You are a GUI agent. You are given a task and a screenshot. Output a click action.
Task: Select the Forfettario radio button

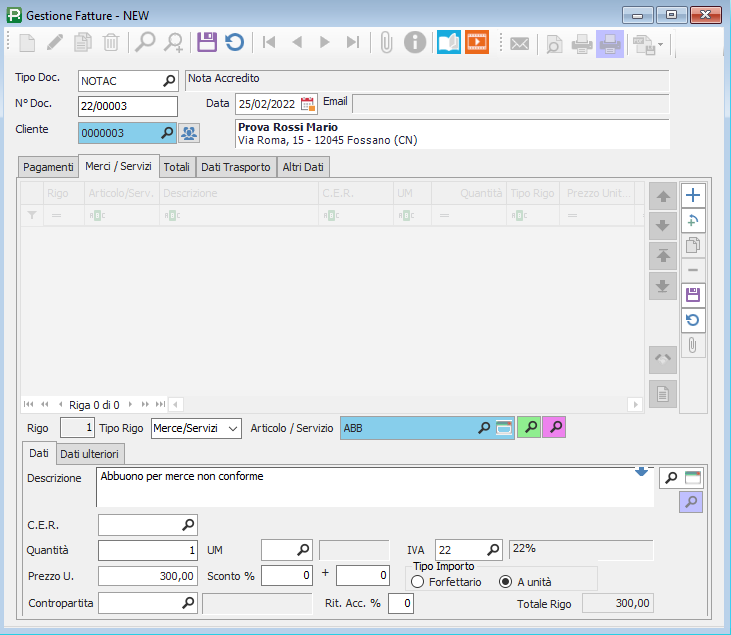(x=418, y=582)
